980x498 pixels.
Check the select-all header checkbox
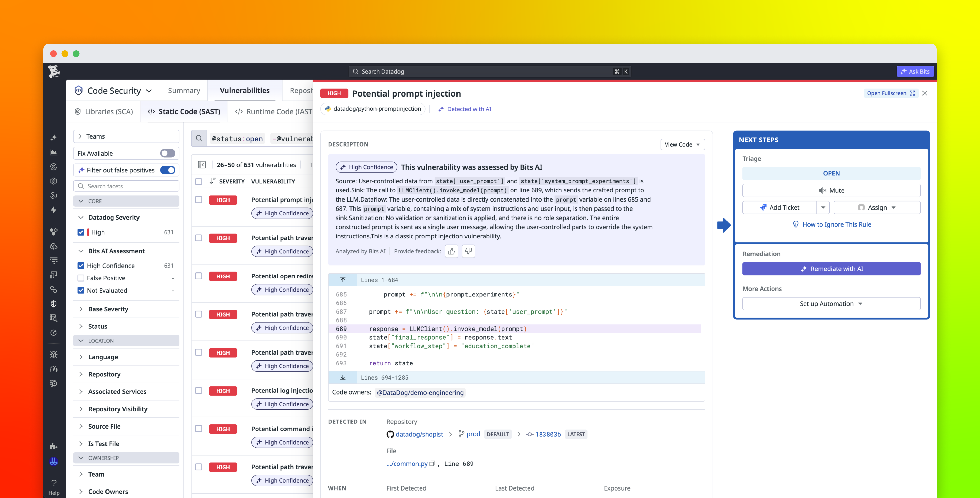pyautogui.click(x=199, y=181)
